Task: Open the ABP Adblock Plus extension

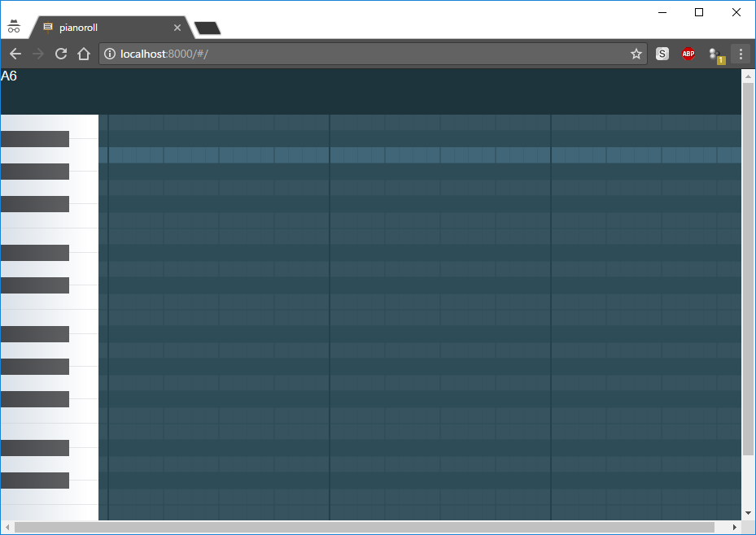Action: tap(688, 54)
